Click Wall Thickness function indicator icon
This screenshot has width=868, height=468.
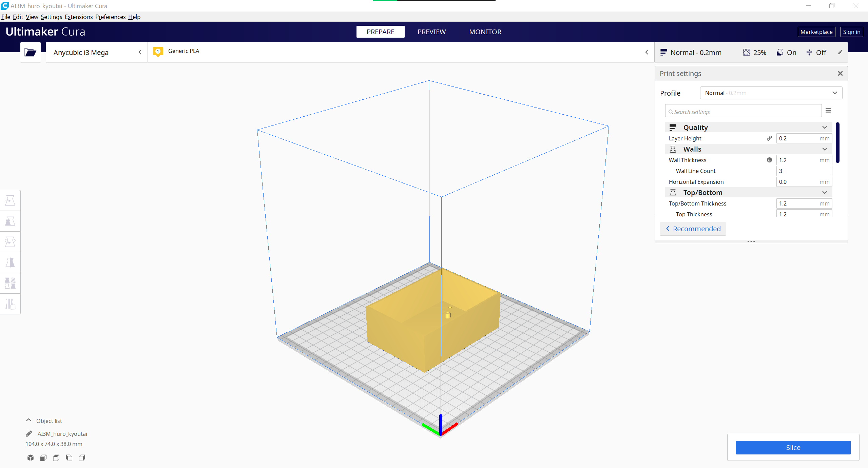pos(769,160)
